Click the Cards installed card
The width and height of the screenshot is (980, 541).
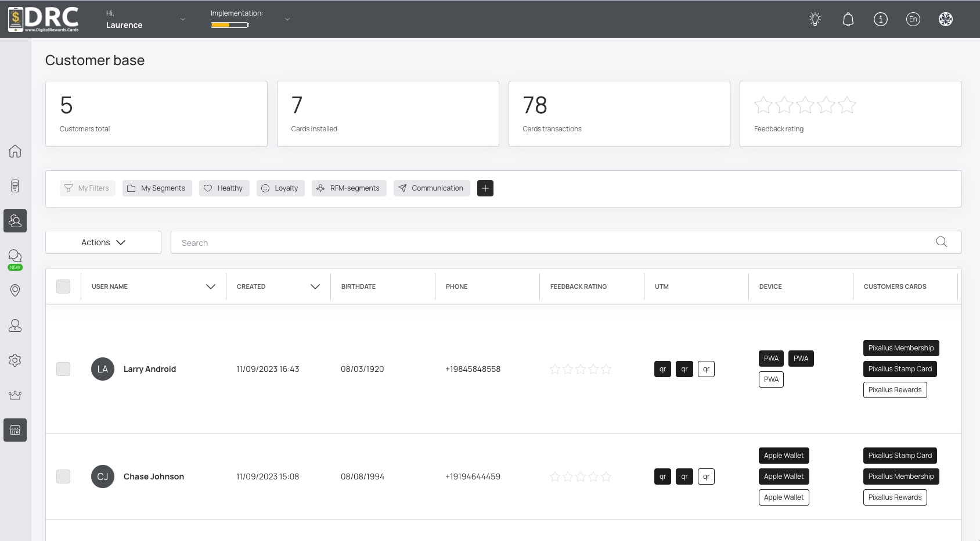pos(388,114)
